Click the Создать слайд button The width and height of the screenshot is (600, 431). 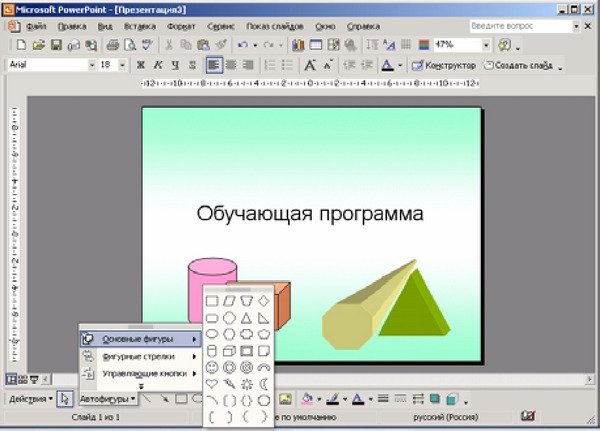click(x=520, y=65)
